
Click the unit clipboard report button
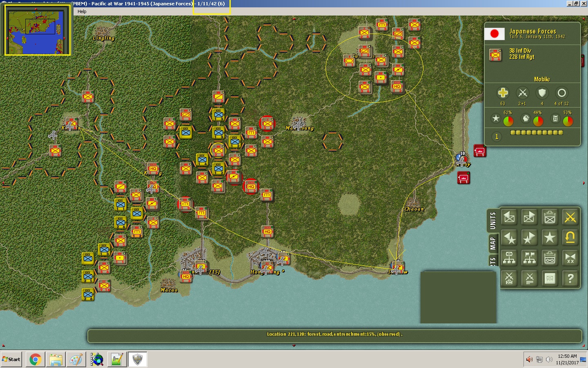tap(550, 218)
